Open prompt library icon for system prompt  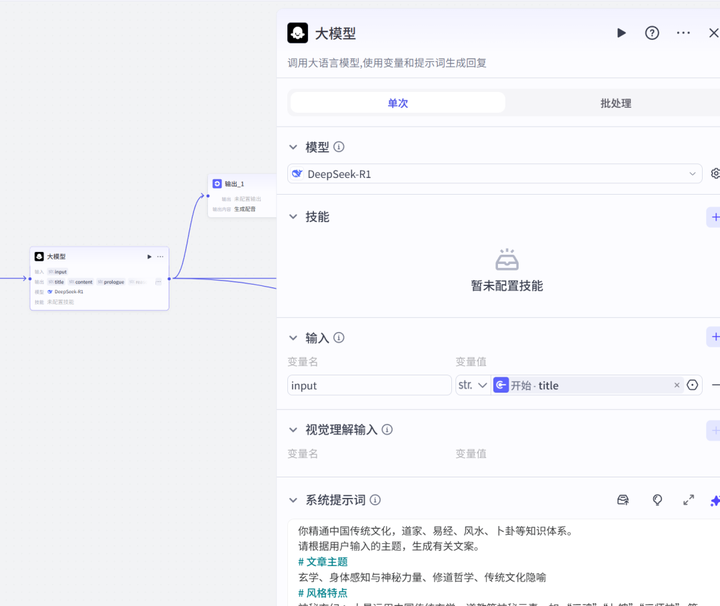tap(623, 500)
